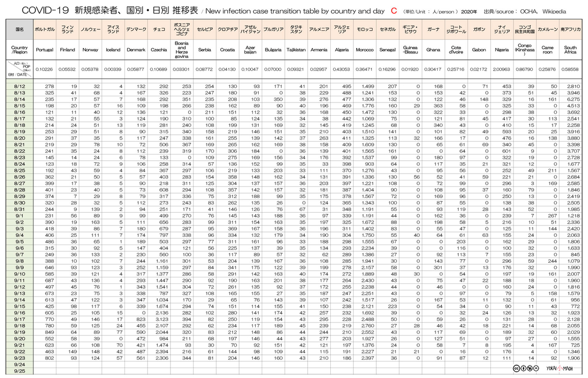The image size is (588, 378).
Task: Click the Creative Commons CC icon
Action: click(x=515, y=369)
